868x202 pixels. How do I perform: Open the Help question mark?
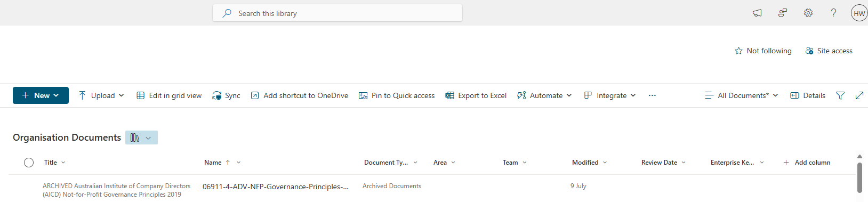pos(834,13)
